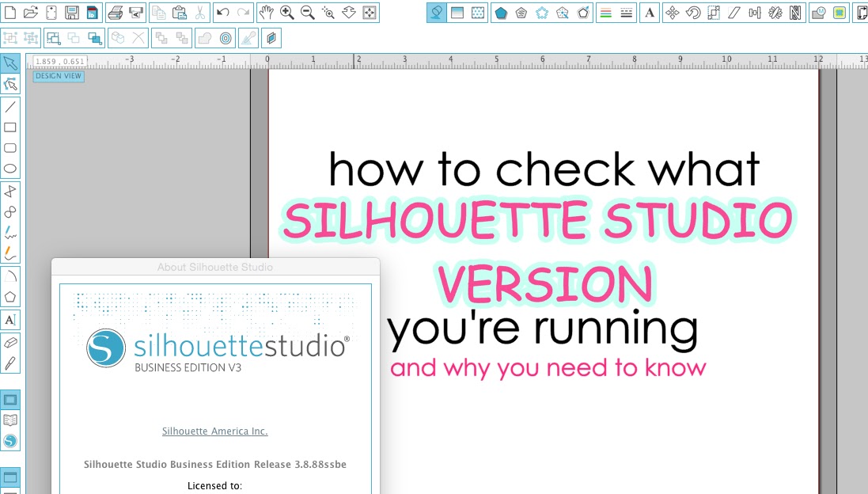Open the Nesting panel
This screenshot has height=494, width=868.
click(795, 12)
